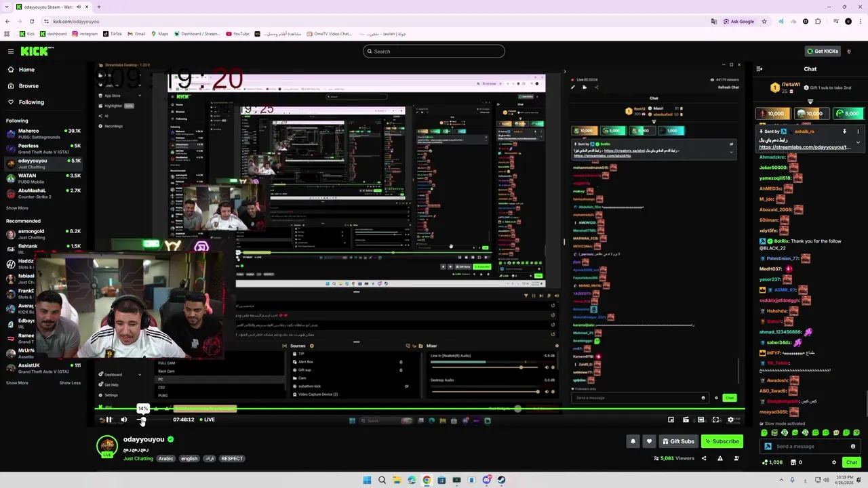Open the clip creation icon
Screen dimensions: 868x488
click(x=686, y=420)
